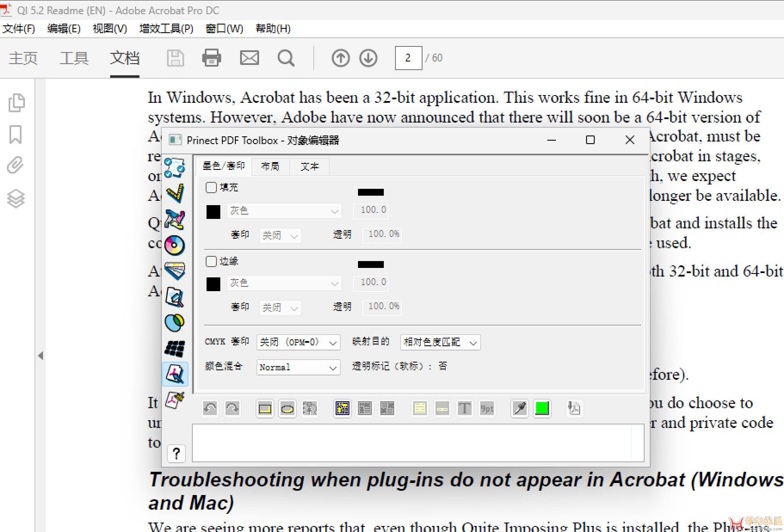Screen dimensions: 784x532
Task: Click the page number input field
Action: pyautogui.click(x=408, y=58)
